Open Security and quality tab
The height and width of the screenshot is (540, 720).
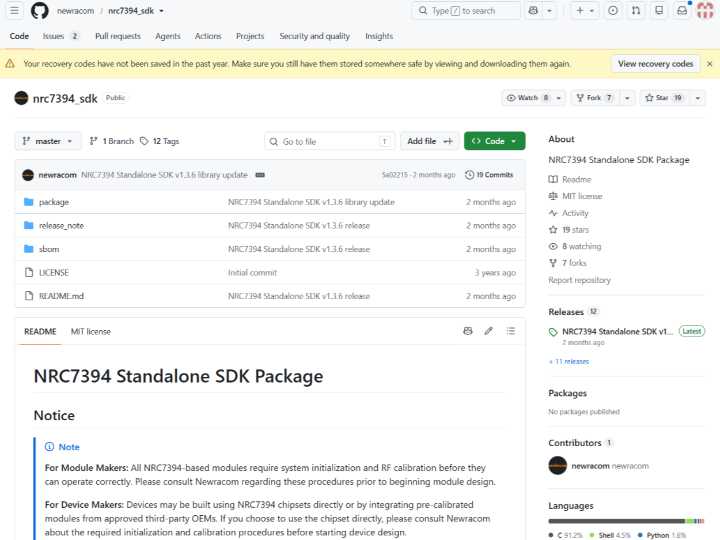click(315, 36)
